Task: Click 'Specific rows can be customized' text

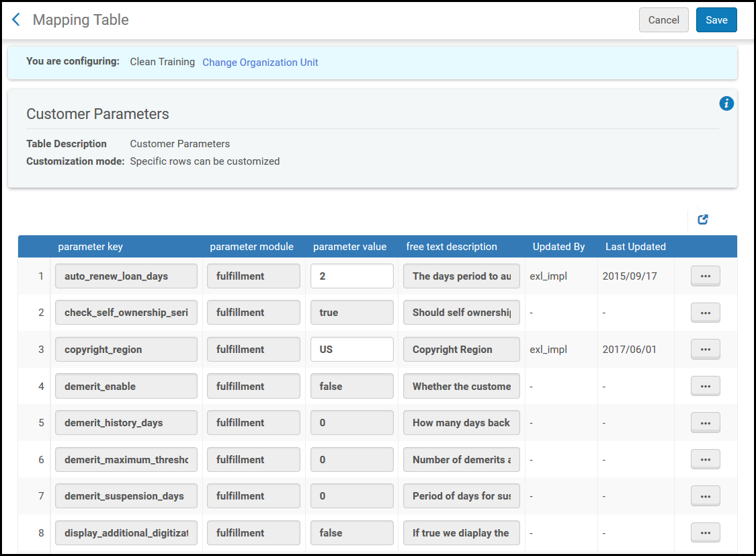Action: 204,161
